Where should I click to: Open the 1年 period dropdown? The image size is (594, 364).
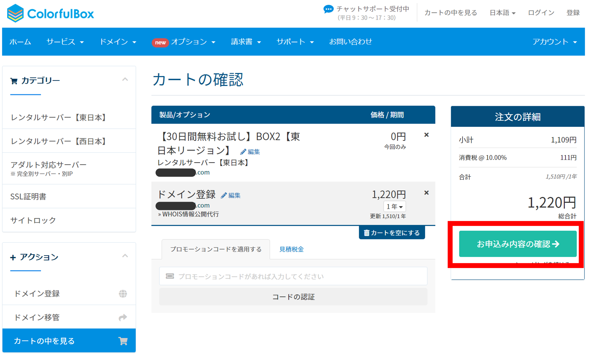pyautogui.click(x=394, y=206)
